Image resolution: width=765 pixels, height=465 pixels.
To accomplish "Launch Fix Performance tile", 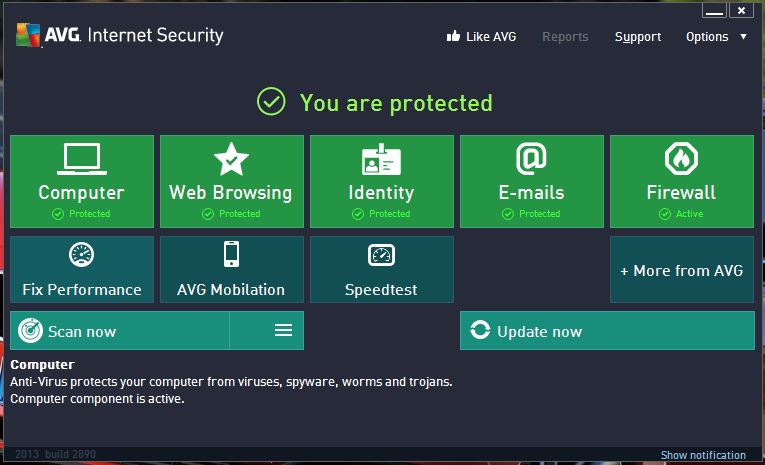I will [x=82, y=269].
